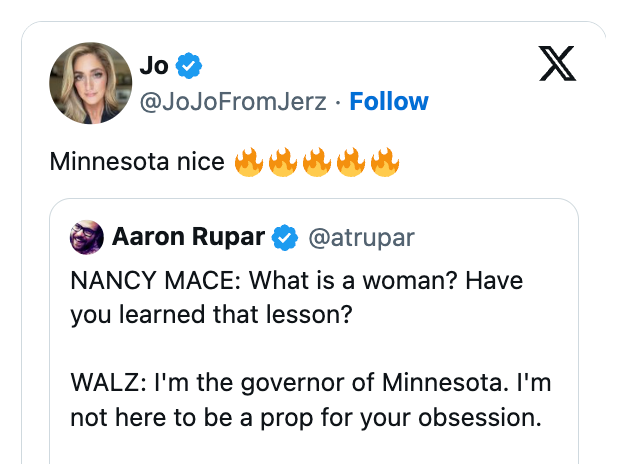Click the X logo in the tweet corner
628x464 pixels.
point(557,65)
